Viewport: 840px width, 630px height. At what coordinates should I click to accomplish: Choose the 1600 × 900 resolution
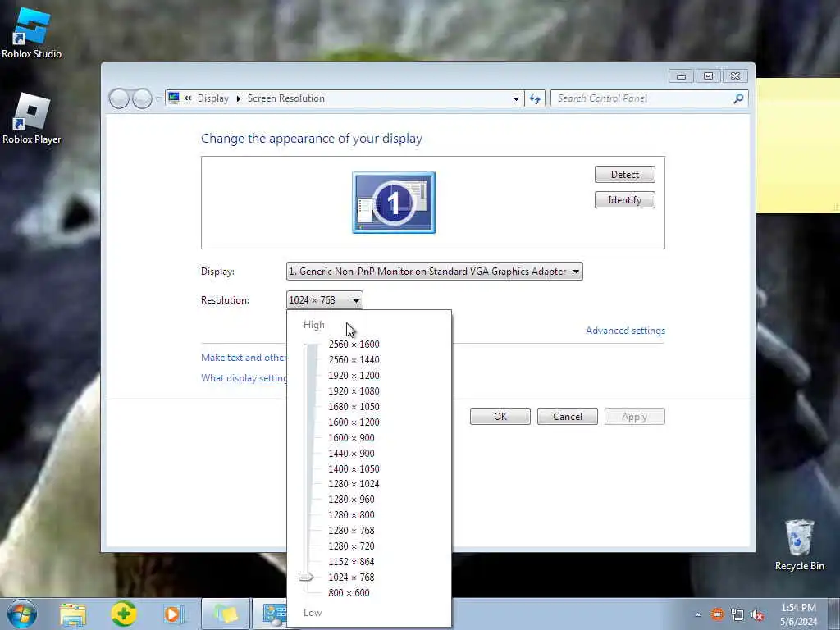pos(351,438)
